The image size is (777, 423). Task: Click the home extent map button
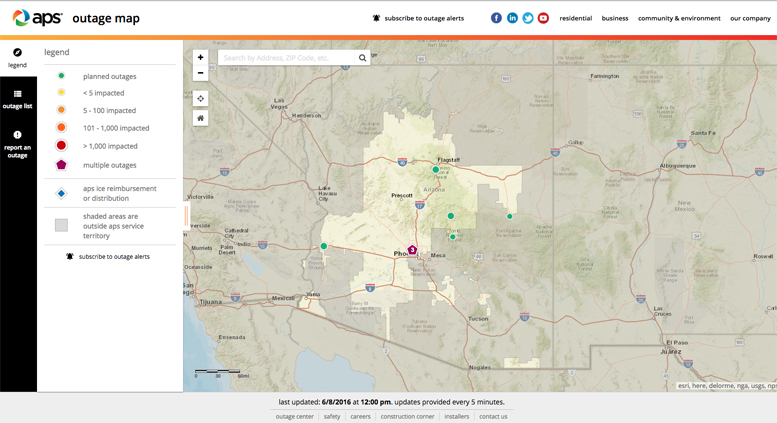pos(200,118)
